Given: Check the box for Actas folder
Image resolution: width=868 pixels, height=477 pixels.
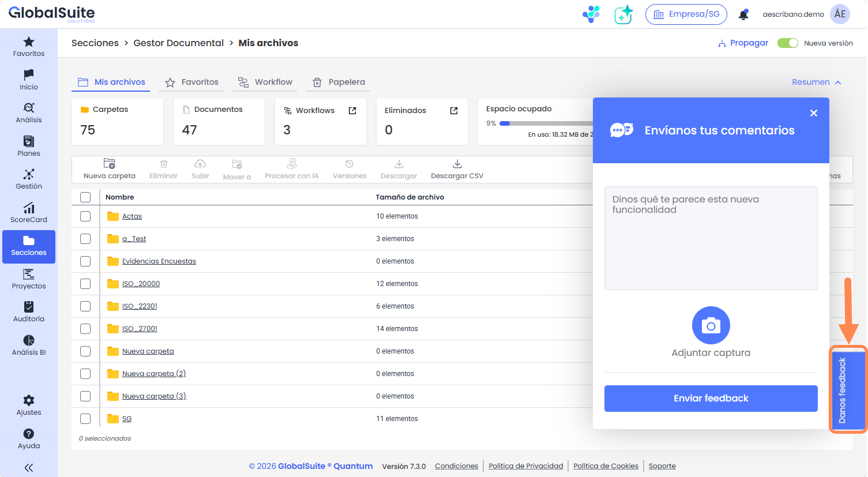Looking at the screenshot, I should click(x=85, y=216).
